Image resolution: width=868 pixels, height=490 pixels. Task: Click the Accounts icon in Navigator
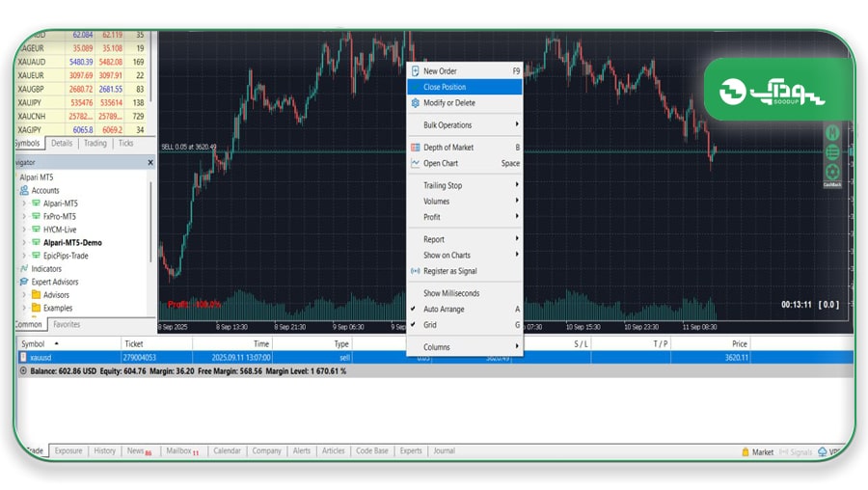tap(24, 190)
